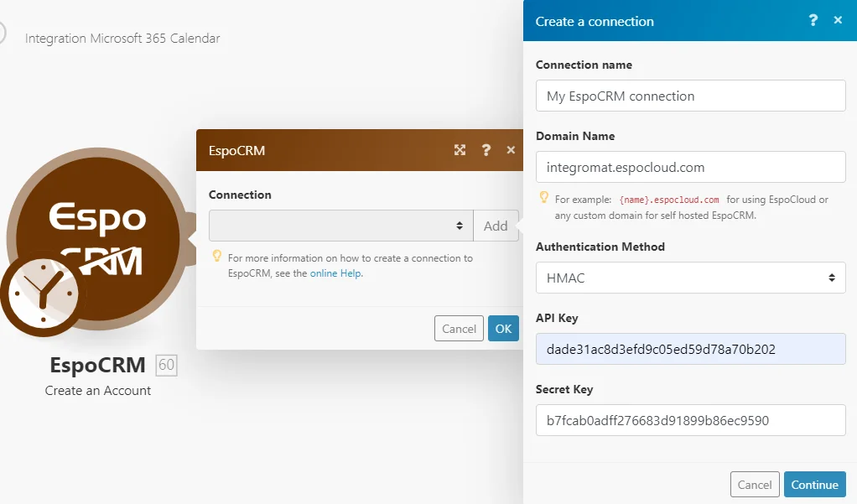Click the clock schedule icon on EspoCRM module
The image size is (857, 504).
point(42,294)
